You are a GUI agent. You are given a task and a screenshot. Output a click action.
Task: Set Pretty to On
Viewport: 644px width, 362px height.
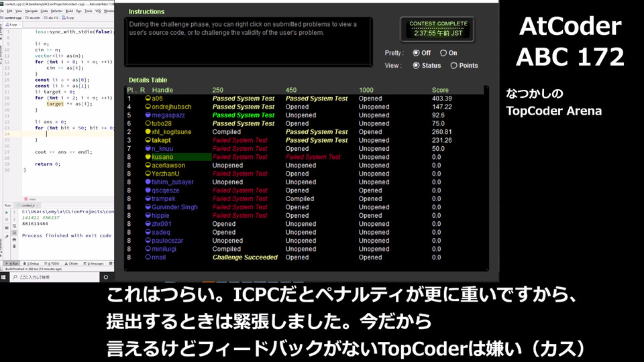tap(449, 53)
